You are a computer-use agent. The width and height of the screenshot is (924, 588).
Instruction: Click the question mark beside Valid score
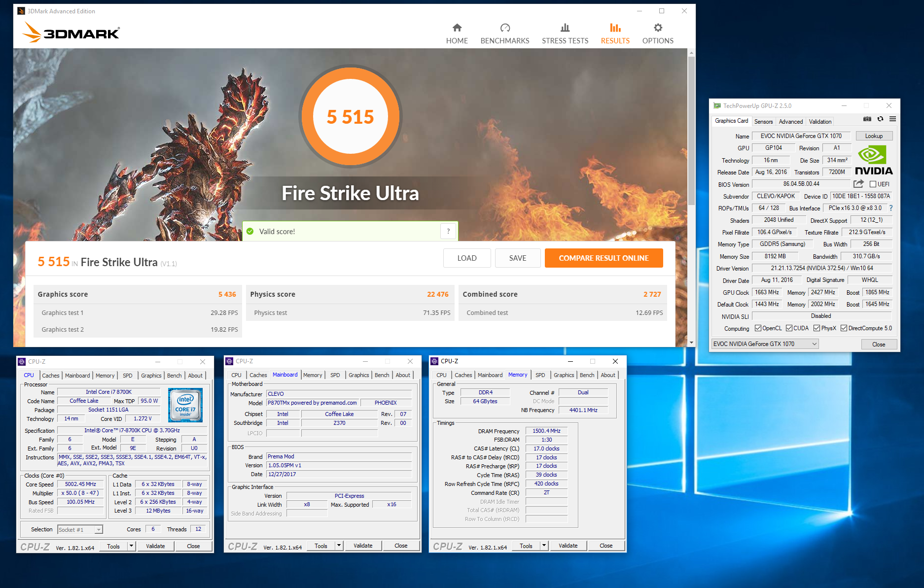coord(448,231)
